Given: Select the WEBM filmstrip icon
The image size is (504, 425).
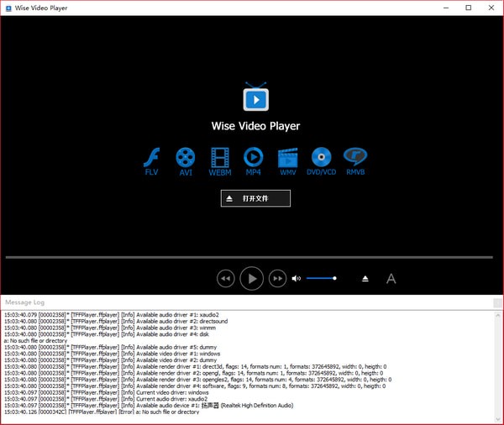Looking at the screenshot, I should click(x=220, y=158).
